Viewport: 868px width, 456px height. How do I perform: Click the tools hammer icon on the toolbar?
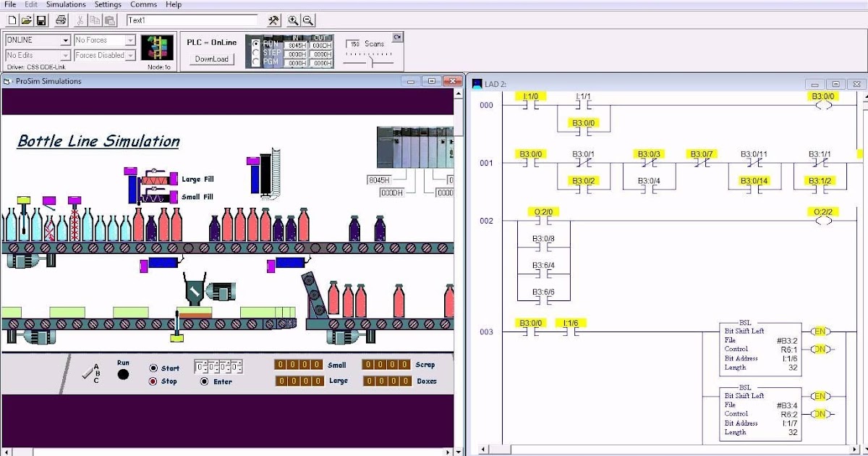(273, 20)
